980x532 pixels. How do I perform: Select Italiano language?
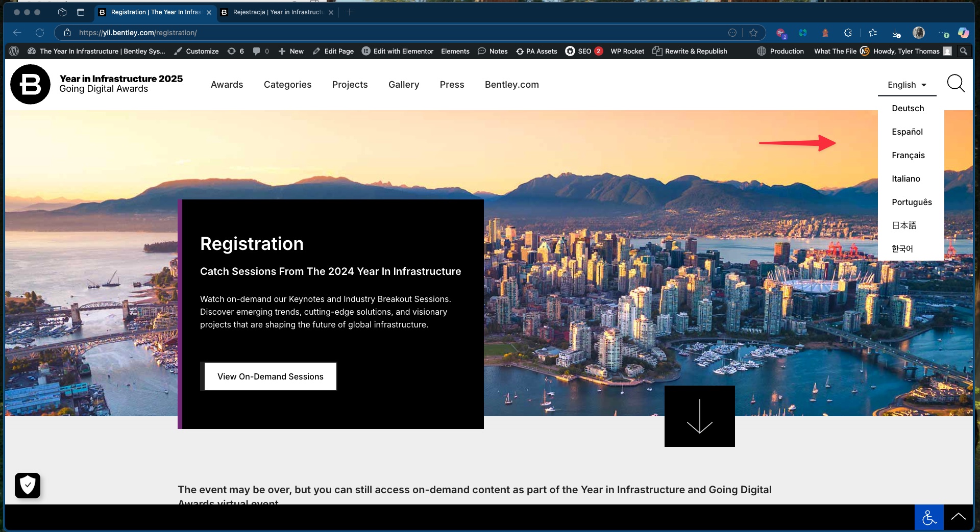tap(905, 179)
